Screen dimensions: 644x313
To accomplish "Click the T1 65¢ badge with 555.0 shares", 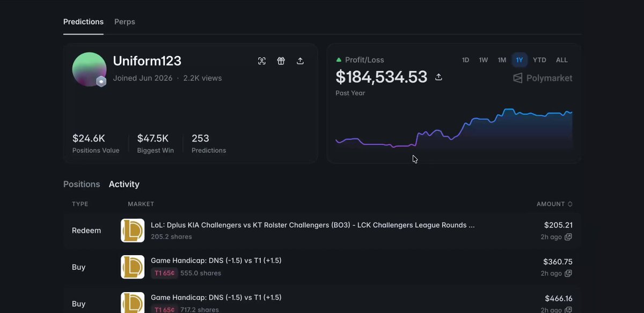I will (x=165, y=273).
